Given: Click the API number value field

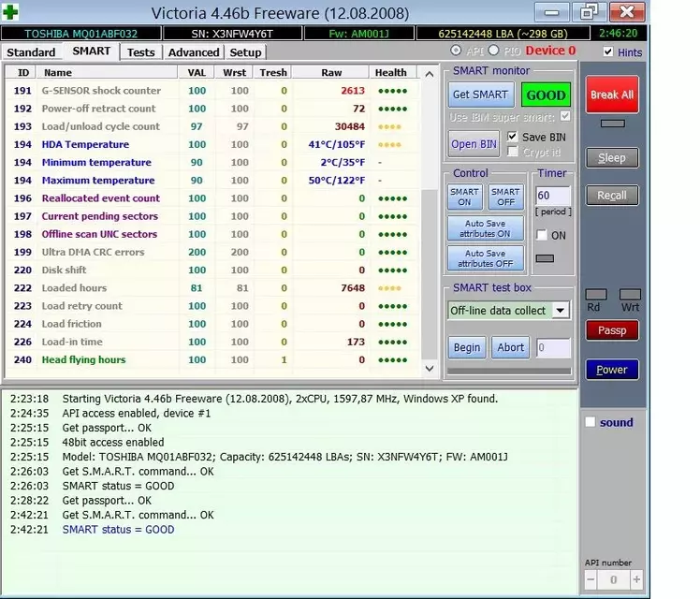Looking at the screenshot, I should [613, 579].
